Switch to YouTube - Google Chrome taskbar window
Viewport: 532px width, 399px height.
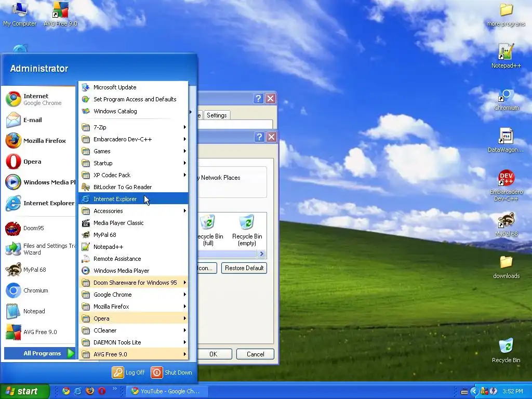click(166, 391)
